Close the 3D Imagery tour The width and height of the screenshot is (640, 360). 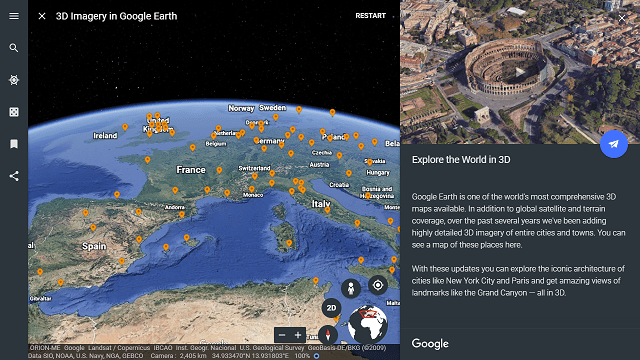(42, 16)
